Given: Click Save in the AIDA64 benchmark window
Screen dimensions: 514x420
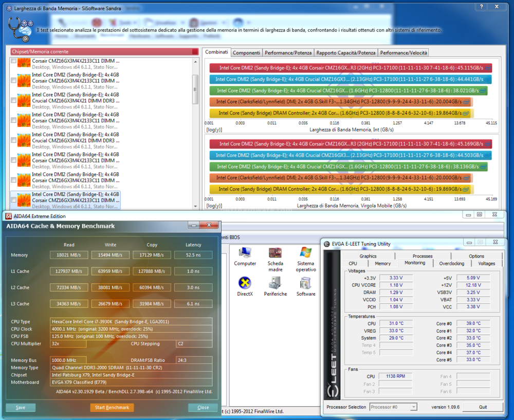Looking at the screenshot, I should pos(21,408).
